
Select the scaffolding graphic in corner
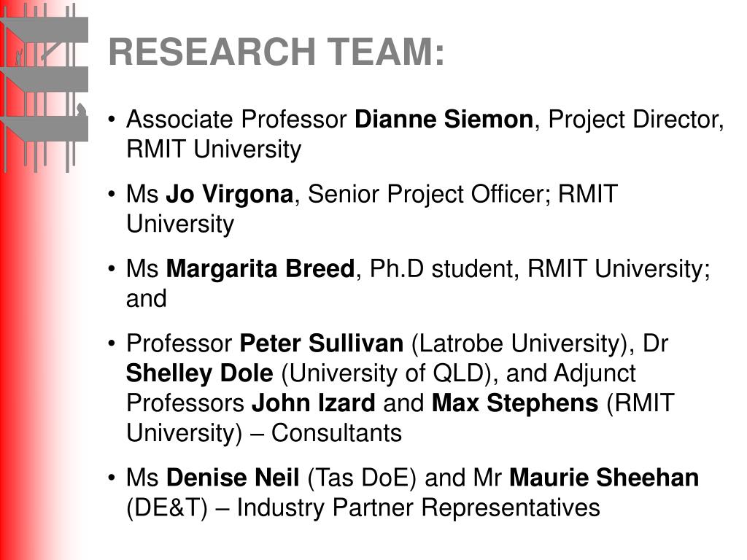pos(44,87)
